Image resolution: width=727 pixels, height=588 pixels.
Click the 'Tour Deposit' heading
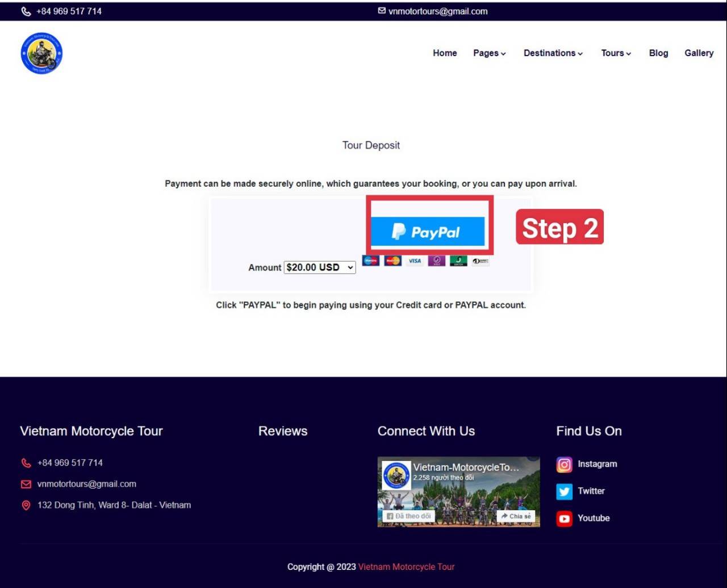371,145
